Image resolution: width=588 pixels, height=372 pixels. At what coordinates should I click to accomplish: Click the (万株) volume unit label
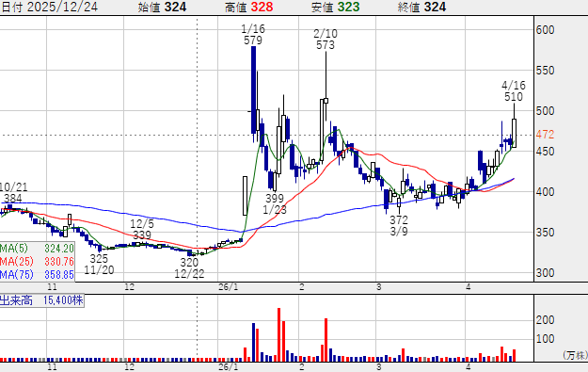[x=575, y=355]
